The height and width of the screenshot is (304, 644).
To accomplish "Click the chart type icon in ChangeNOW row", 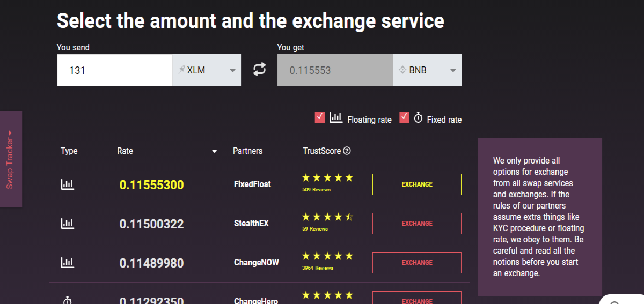I will tap(67, 262).
